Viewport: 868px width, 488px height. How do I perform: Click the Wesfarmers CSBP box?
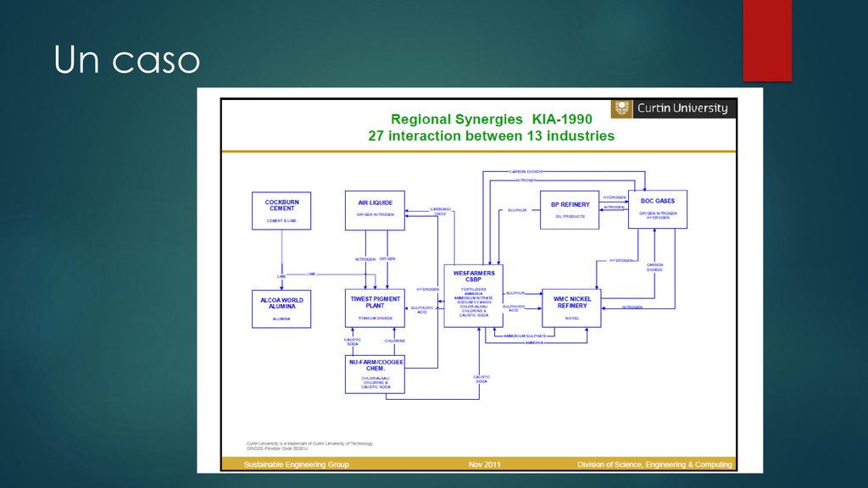(x=473, y=296)
